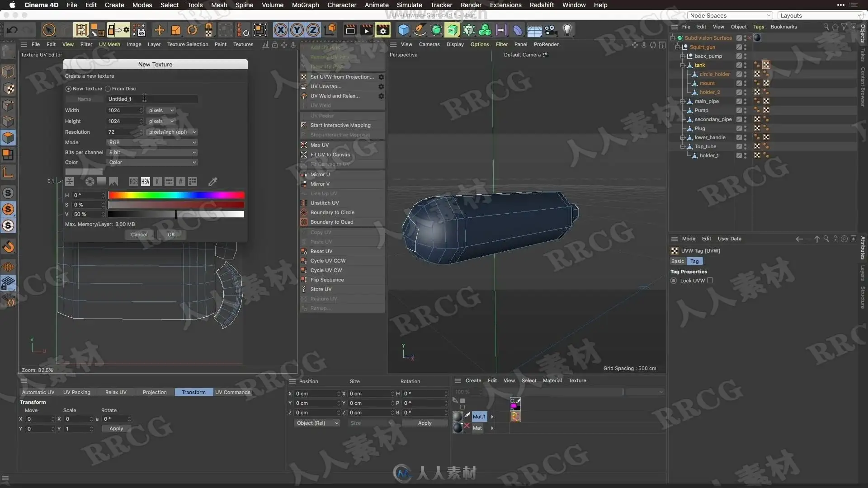This screenshot has height=488, width=868.
Task: Click the hue H gradient slider
Action: [176, 195]
